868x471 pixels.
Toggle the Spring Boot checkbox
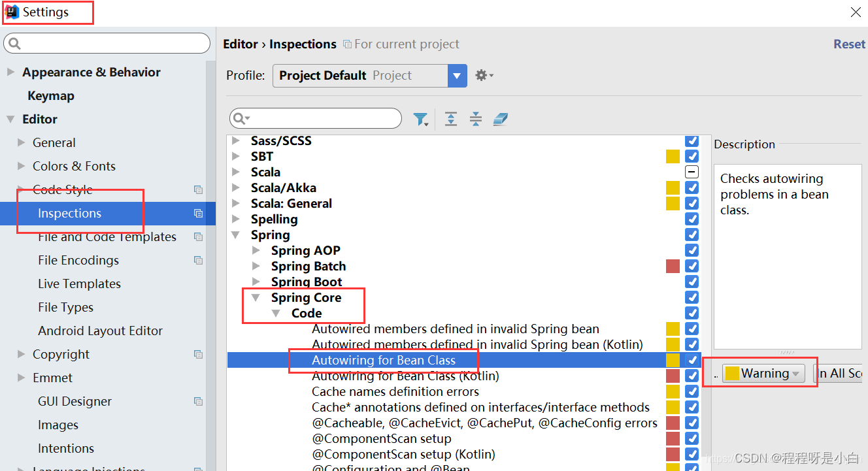click(x=692, y=282)
